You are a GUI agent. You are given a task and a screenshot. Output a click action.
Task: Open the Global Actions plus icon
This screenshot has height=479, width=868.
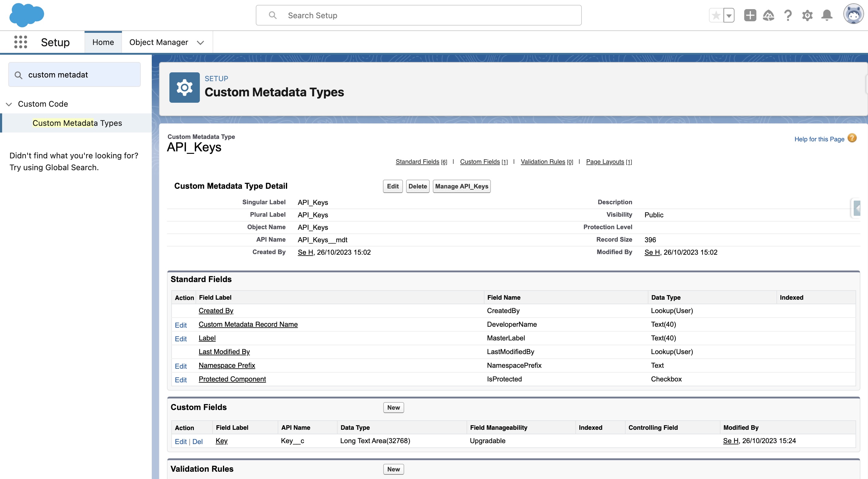[x=750, y=16]
